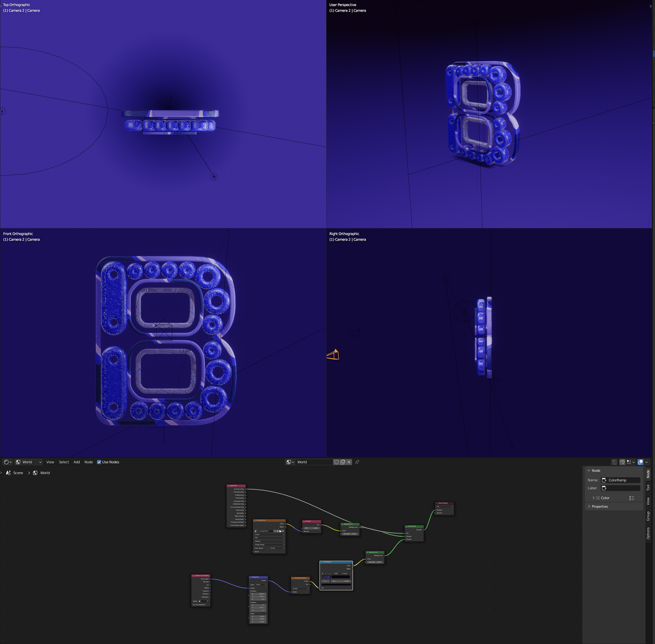Screen dimensions: 655x644
Task: Enable custom node Color checkbox
Action: (598, 498)
